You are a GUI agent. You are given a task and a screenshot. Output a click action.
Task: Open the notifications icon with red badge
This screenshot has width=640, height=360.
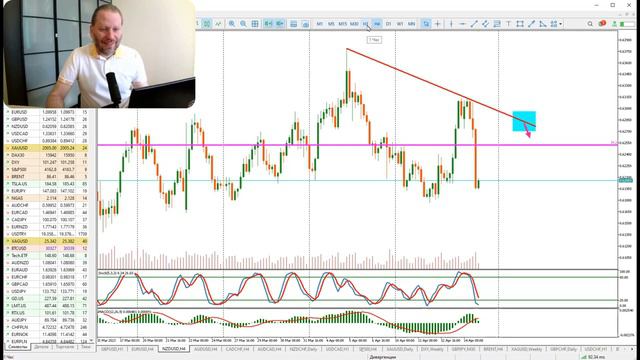[x=602, y=24]
